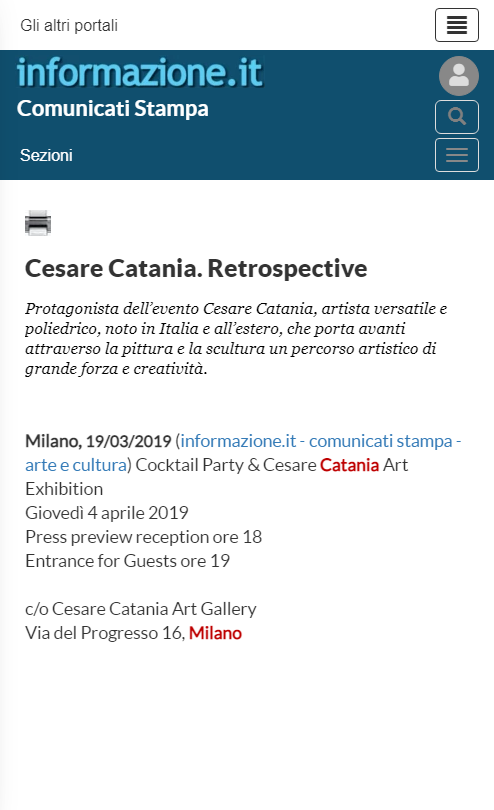Expand the Sezioni navigation toggle button
Viewport: 494px width, 810px height.
coord(457,155)
